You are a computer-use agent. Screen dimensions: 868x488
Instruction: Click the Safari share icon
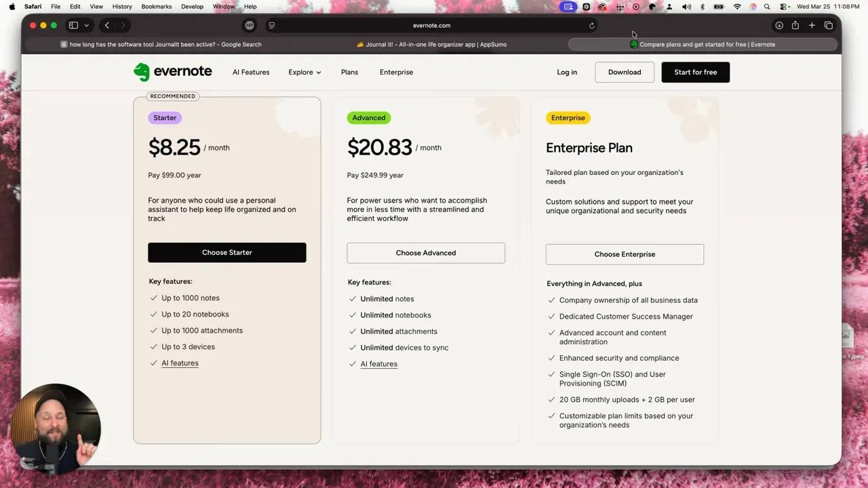[x=795, y=25]
